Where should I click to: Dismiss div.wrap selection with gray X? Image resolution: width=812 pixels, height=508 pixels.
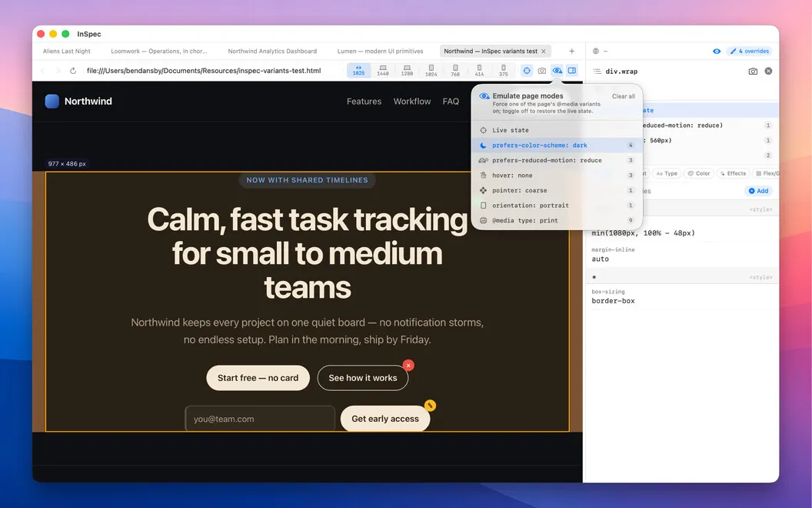click(768, 71)
